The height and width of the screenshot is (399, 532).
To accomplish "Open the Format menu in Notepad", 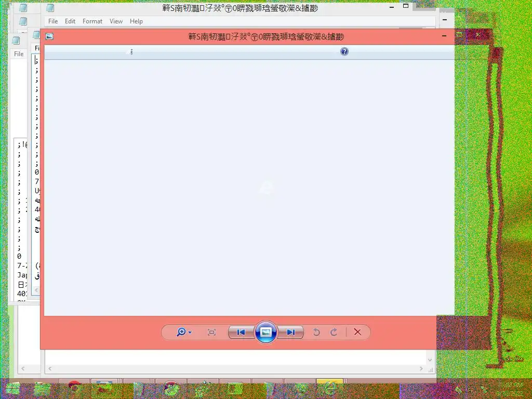I will [92, 21].
